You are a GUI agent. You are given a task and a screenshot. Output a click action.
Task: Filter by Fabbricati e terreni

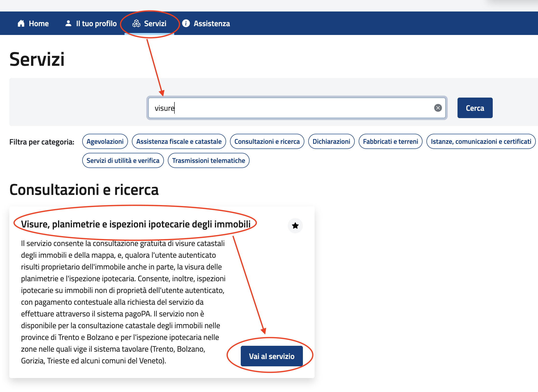pyautogui.click(x=390, y=141)
